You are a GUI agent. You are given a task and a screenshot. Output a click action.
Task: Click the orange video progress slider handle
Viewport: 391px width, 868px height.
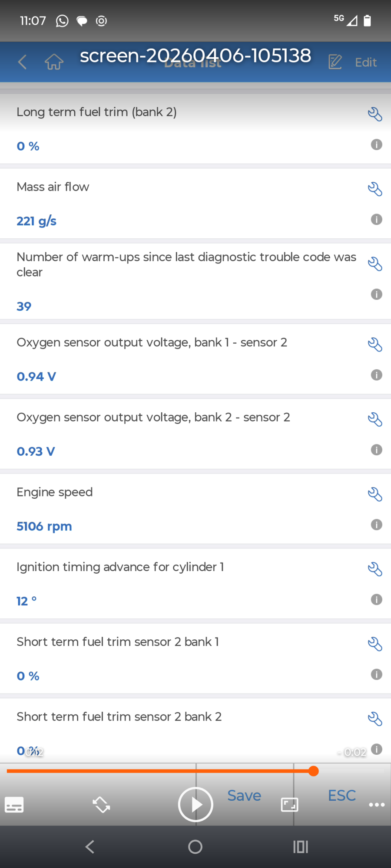tap(313, 771)
